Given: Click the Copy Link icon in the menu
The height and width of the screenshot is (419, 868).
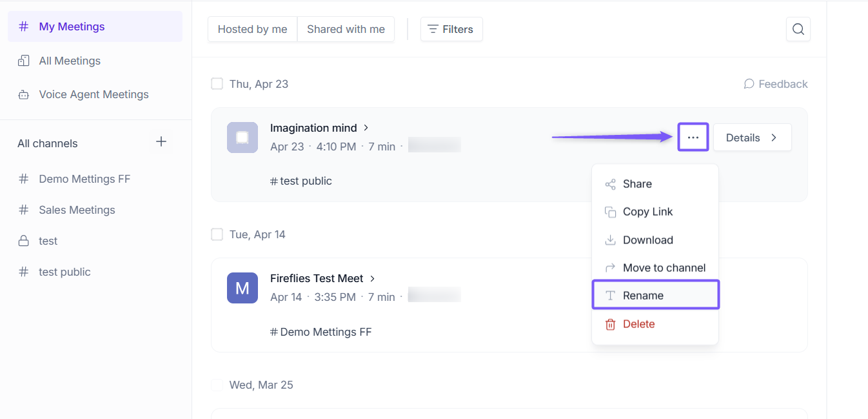Looking at the screenshot, I should (610, 212).
